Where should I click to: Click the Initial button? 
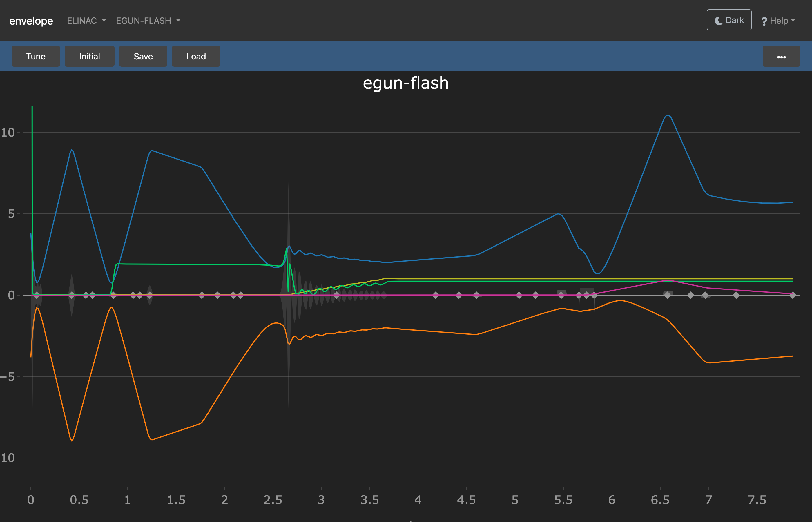[90, 56]
